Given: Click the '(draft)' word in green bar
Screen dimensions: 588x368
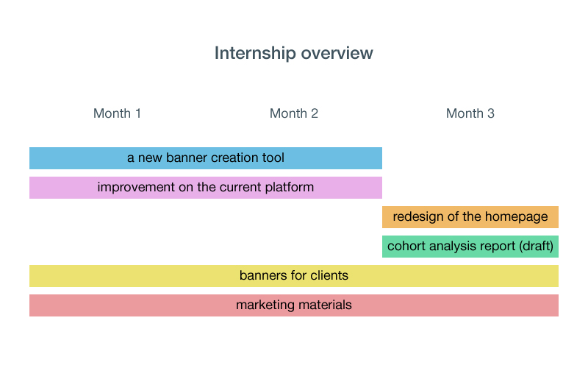Looking at the screenshot, I should (x=537, y=247).
